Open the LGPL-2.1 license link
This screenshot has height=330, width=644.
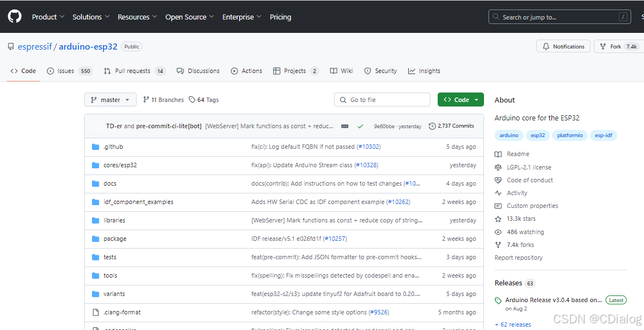[x=523, y=167]
